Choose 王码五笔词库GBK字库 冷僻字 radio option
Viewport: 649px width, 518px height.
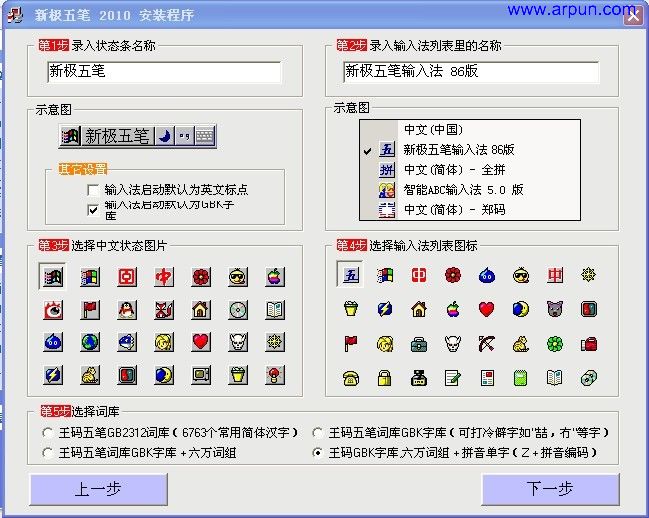[x=317, y=433]
